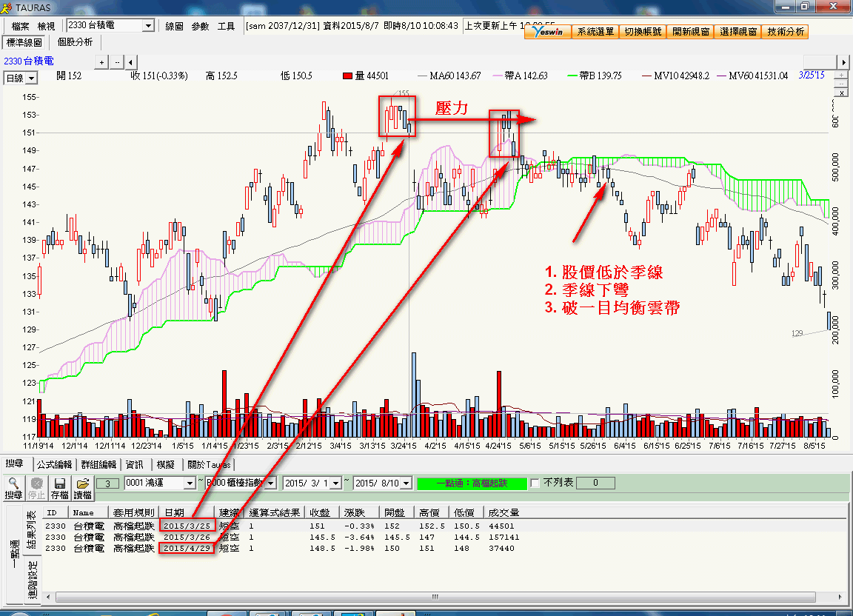
Task: Switch to the 群組編輯 tab
Action: [99, 465]
